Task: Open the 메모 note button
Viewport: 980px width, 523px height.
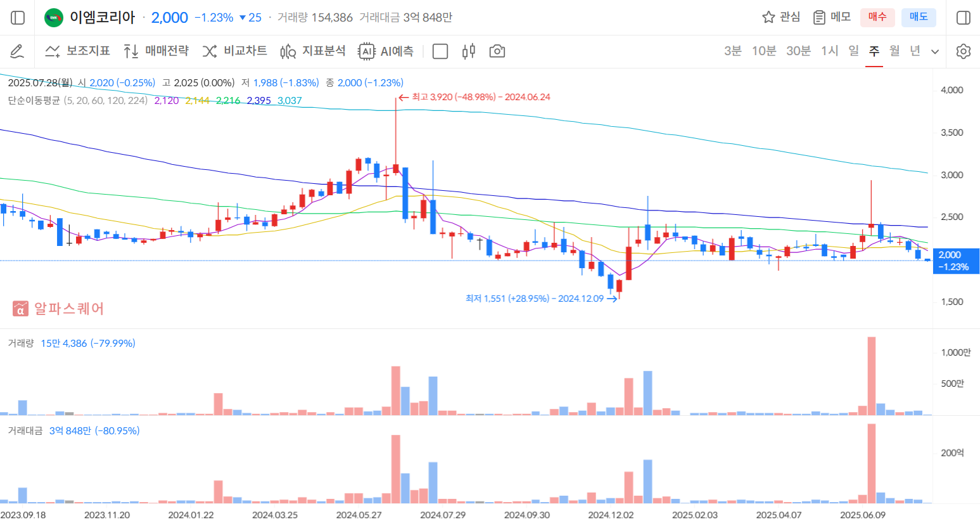Action: 832,17
